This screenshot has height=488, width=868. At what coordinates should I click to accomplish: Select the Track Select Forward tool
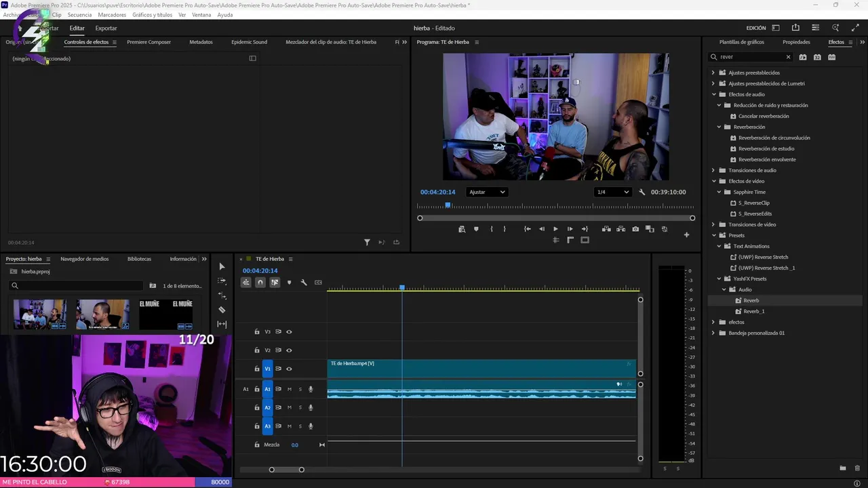point(222,281)
